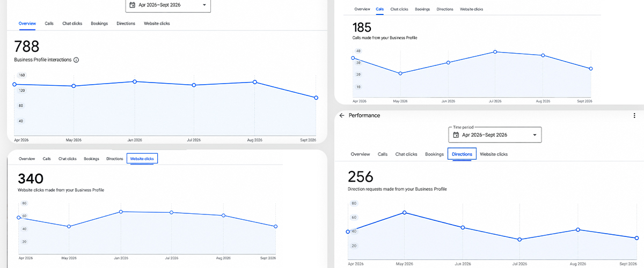Click the Aug 2026 point on the interactions chart
Image resolution: width=644 pixels, height=268 pixels.
tap(255, 82)
